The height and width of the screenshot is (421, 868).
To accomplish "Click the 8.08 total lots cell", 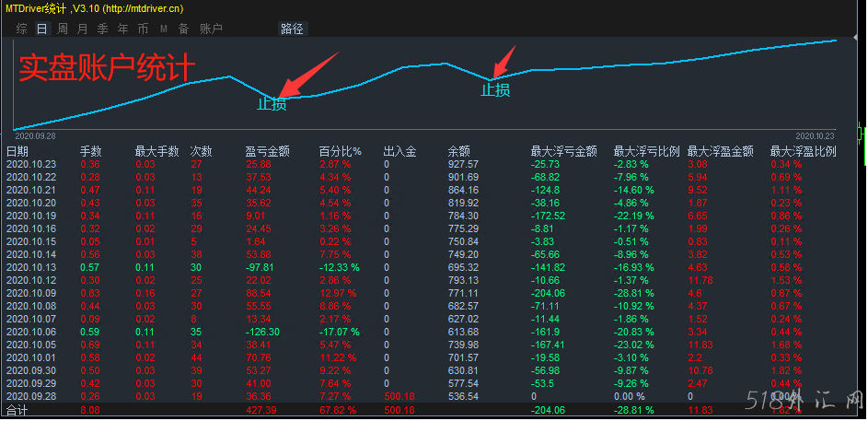I will tap(90, 411).
